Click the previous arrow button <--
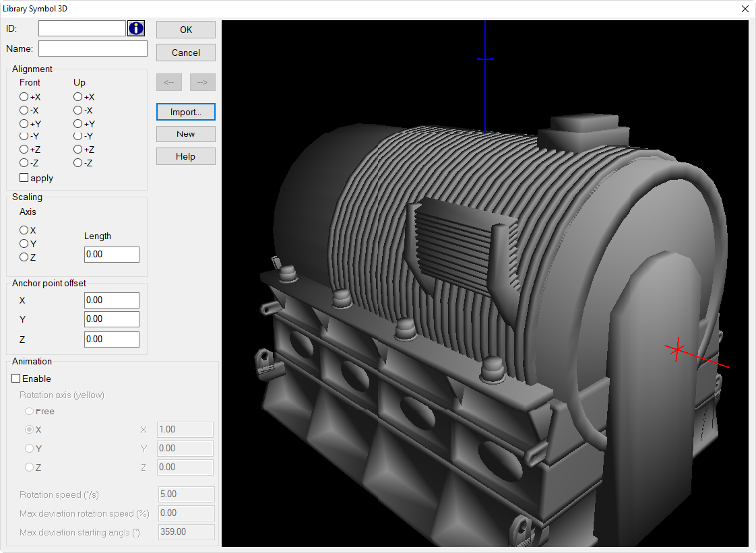 click(x=168, y=82)
